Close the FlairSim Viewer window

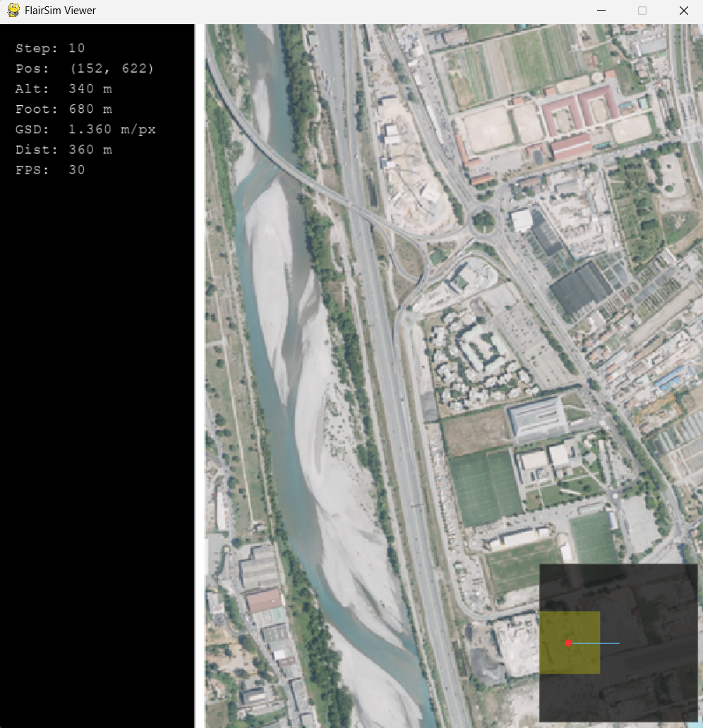click(x=683, y=11)
